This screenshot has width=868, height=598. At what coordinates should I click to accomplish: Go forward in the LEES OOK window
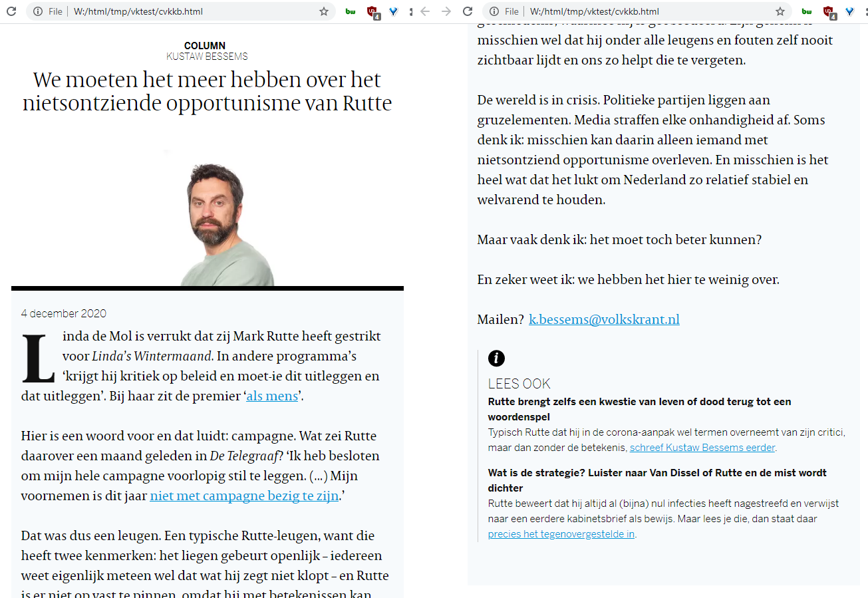click(x=446, y=11)
